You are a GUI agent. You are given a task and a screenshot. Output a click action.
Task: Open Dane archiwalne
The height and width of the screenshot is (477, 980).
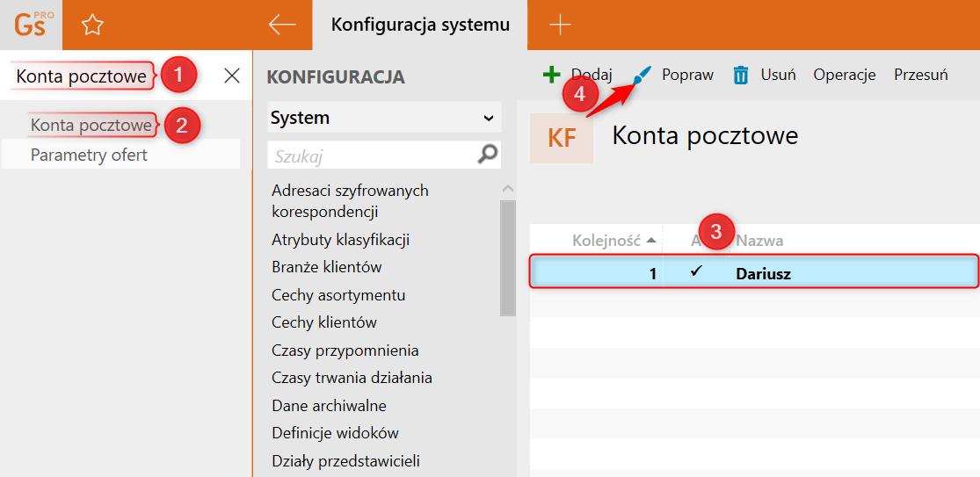pyautogui.click(x=330, y=406)
